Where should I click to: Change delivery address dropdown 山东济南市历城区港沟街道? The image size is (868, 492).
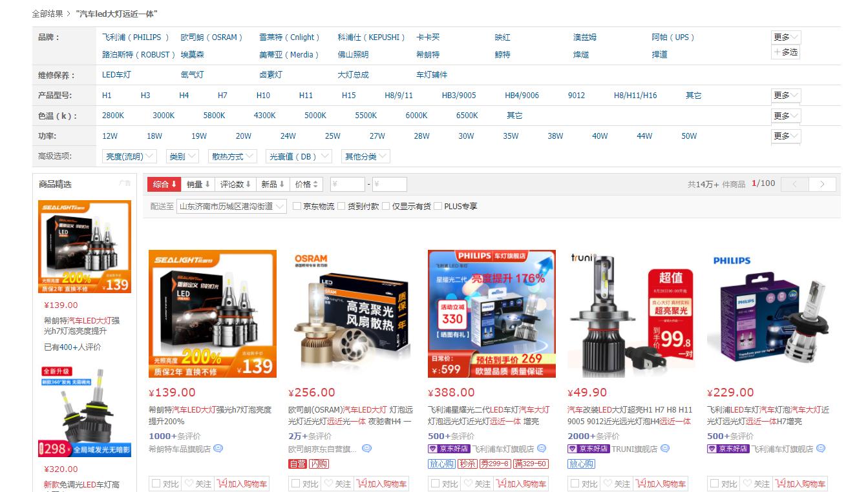tap(231, 206)
